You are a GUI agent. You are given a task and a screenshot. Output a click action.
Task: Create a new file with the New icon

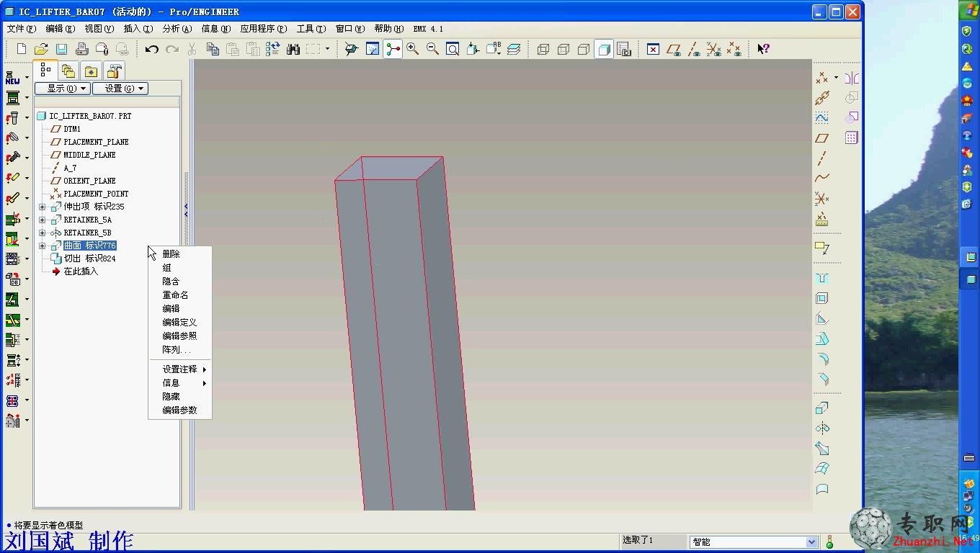pyautogui.click(x=22, y=49)
